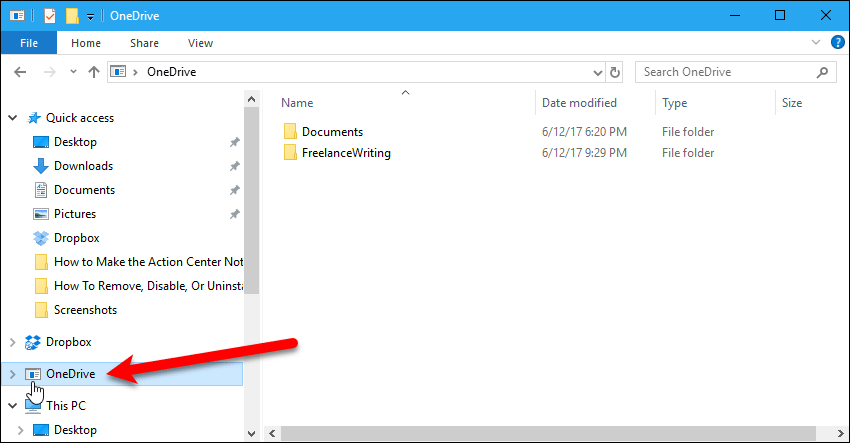Open the View ribbon tab
The width and height of the screenshot is (850, 443).
(200, 43)
